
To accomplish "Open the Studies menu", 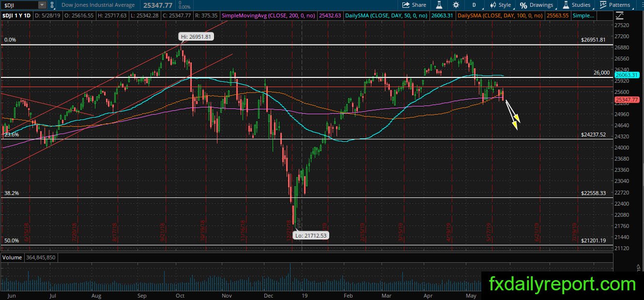I will [x=576, y=5].
